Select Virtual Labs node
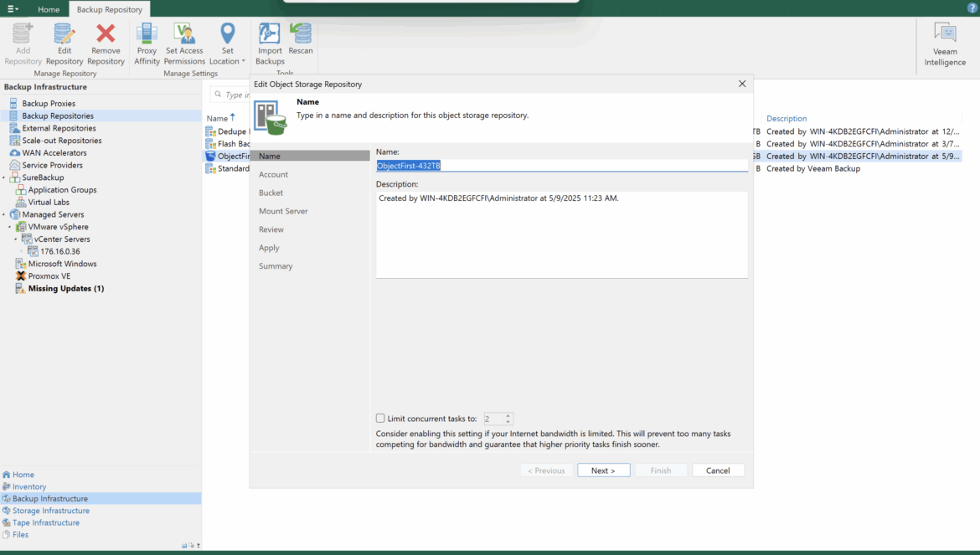Viewport: 980px width, 555px height. [x=48, y=203]
